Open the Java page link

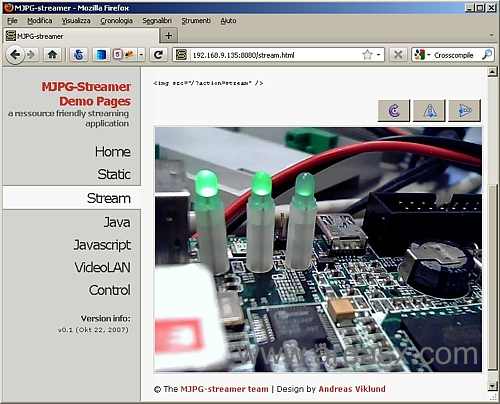pyautogui.click(x=117, y=222)
